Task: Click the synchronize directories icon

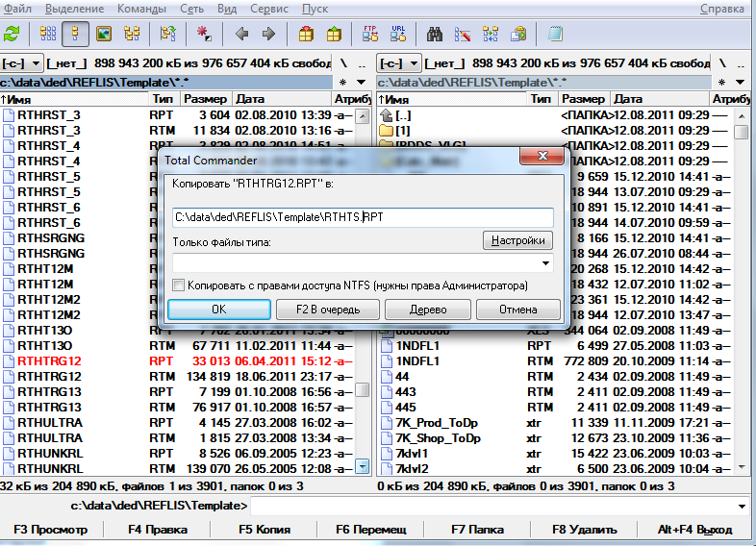Action: pyautogui.click(x=491, y=34)
